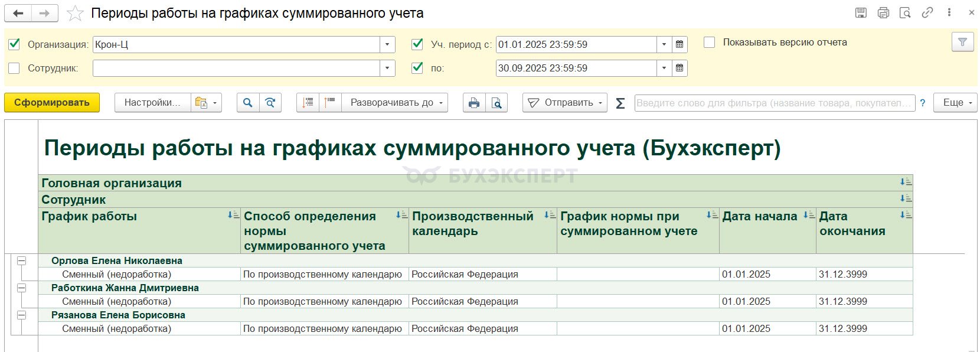Click the Сформировать button
This screenshot has height=352, width=980.
click(x=52, y=103)
